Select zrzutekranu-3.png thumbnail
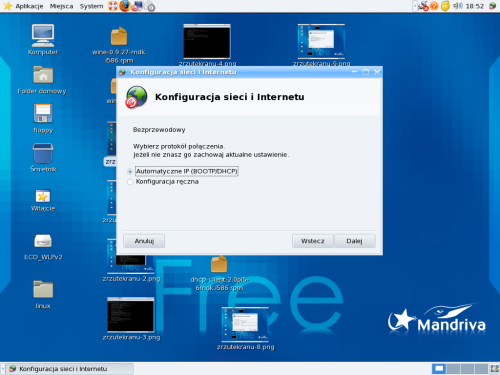Screen dimensions: 500x375 (131, 315)
